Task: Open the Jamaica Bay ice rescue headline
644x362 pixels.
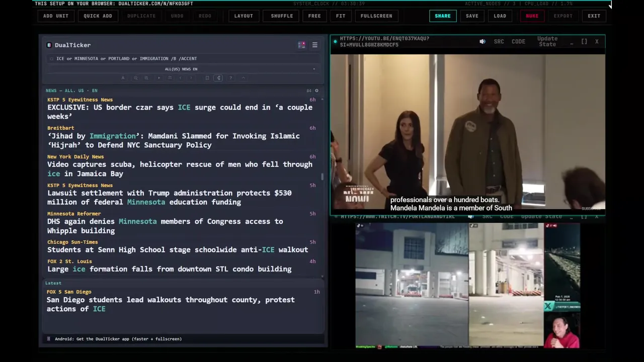Action: 180,169
